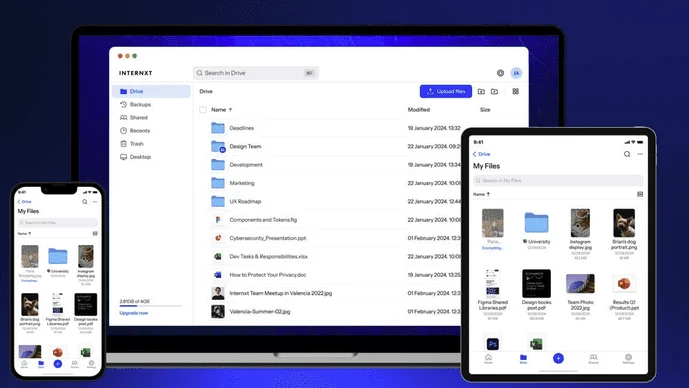Tap Home icon in tablet bottom bar
The width and height of the screenshot is (689, 388).
488,359
